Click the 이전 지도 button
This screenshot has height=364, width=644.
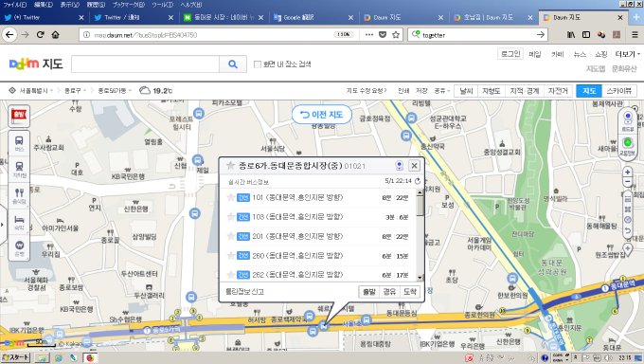[x=322, y=115]
